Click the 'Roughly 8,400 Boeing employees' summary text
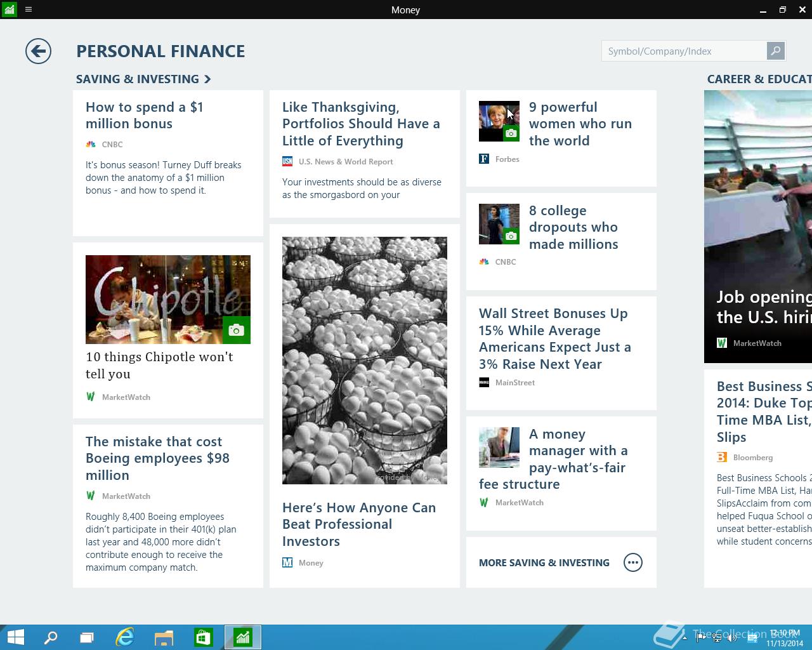 tap(161, 542)
